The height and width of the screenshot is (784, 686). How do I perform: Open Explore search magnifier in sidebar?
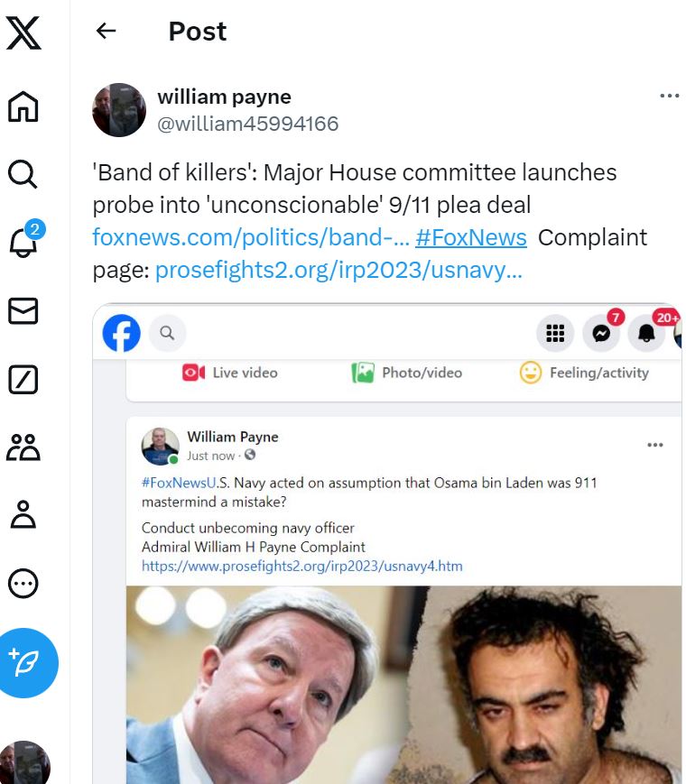point(23,174)
